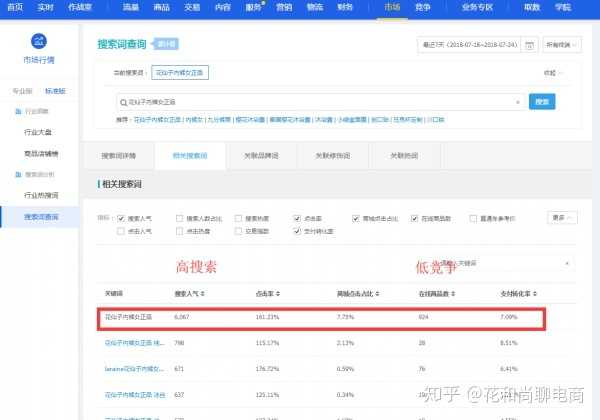Sort by 点击率 column arrow icon

274,295
